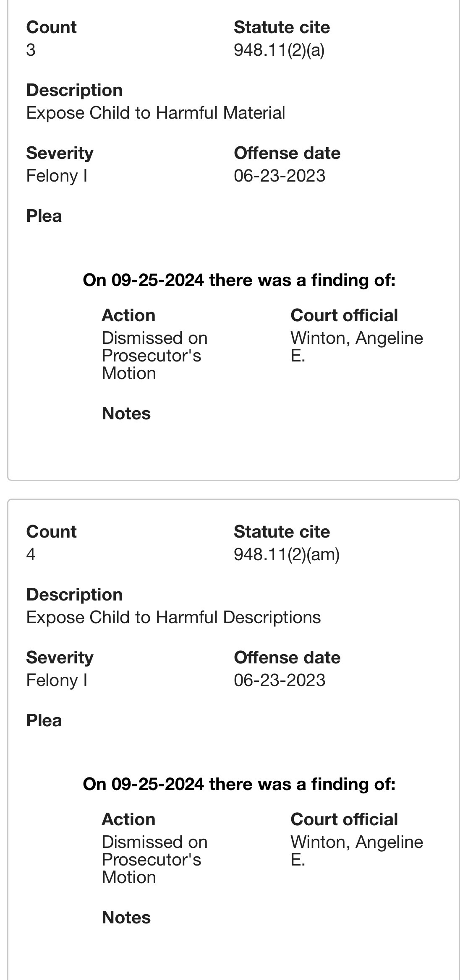Click Count 3 severity Felony I

point(57,176)
